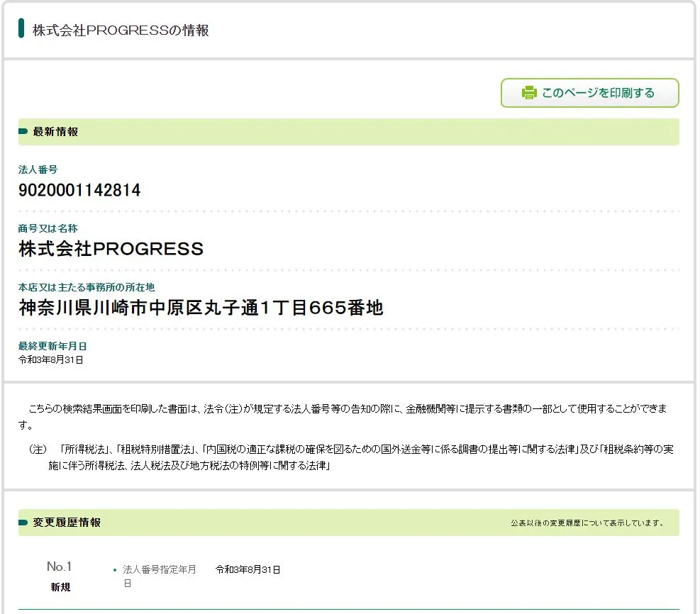Click the 変更履歴情報 section header text

(x=67, y=523)
